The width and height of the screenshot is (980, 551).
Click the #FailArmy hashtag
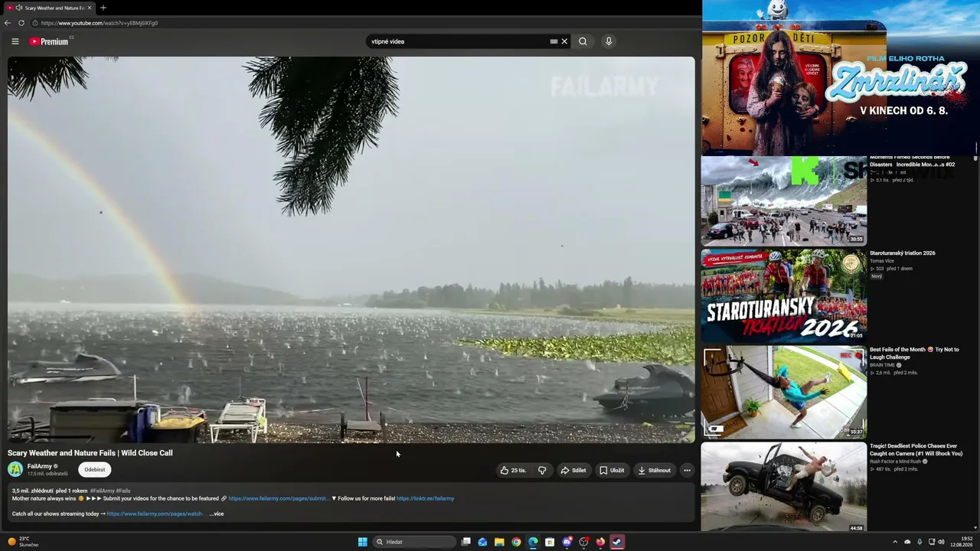pyautogui.click(x=102, y=491)
